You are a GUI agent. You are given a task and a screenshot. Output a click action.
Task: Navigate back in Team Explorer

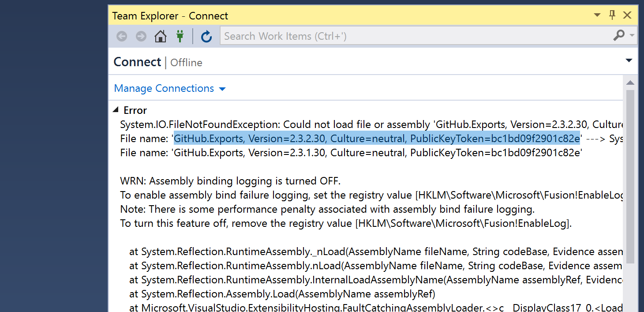click(121, 36)
